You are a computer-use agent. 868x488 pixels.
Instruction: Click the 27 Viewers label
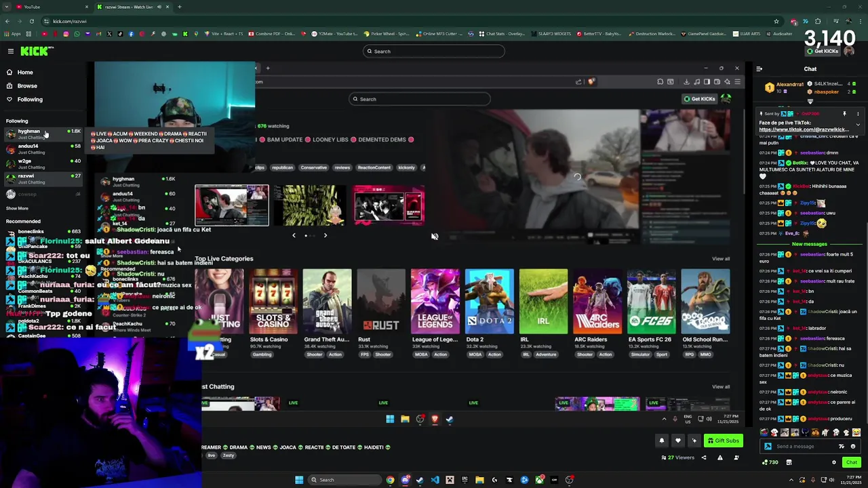pos(678,457)
